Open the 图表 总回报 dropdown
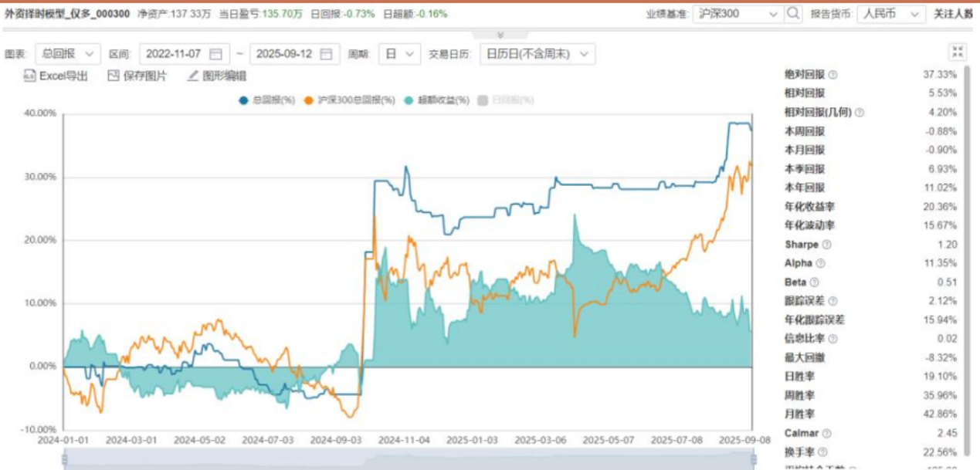 click(x=66, y=54)
